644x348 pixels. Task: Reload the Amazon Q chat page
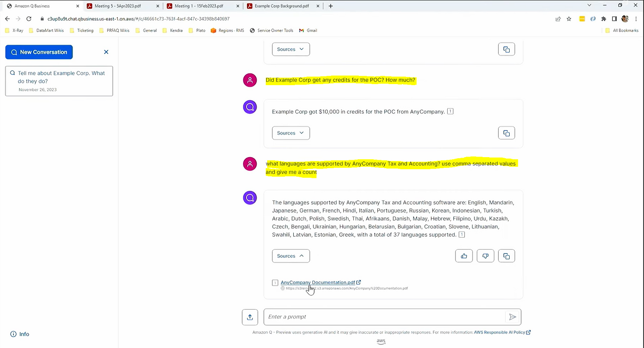[x=29, y=19]
